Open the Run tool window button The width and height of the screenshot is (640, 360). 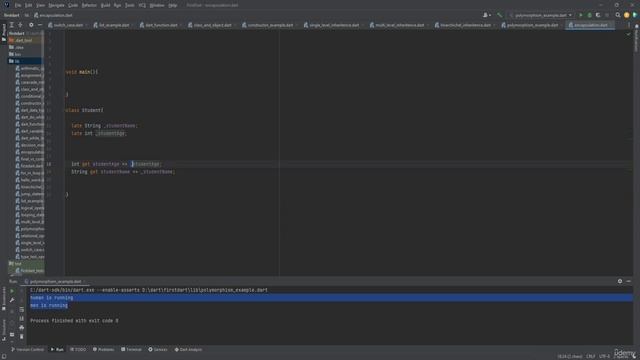click(x=57, y=350)
